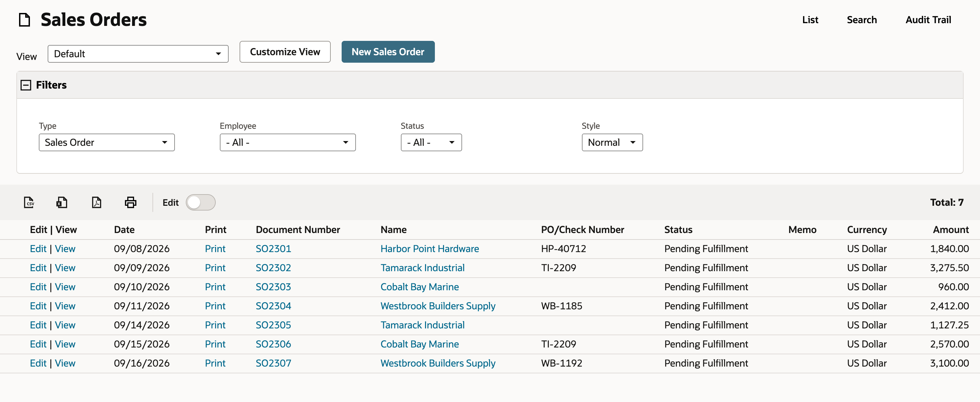Print sales order SO2304
980x402 pixels.
[215, 306]
